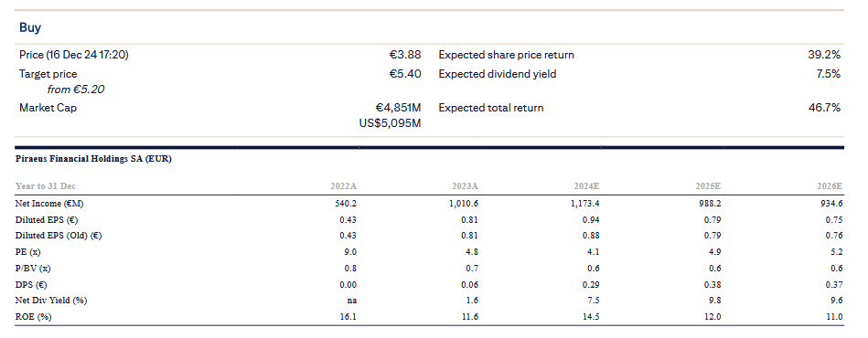Click the 'from €5.20' previous target note
868x338 pixels.
76,90
